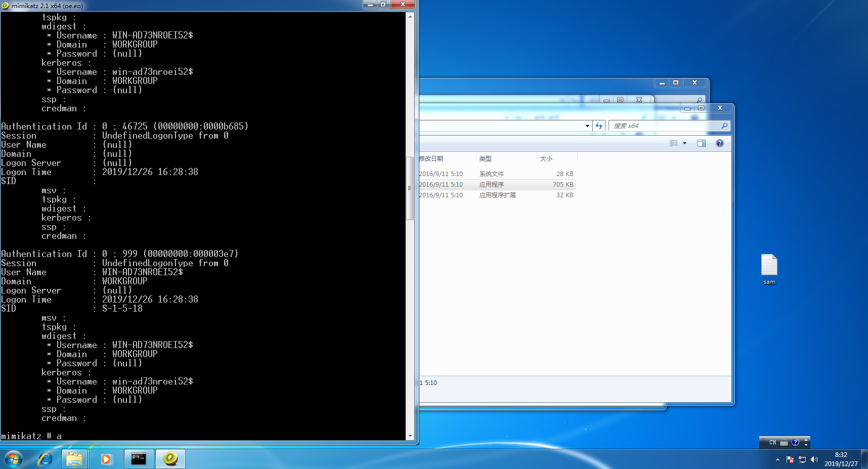Click the 32 KB size cell
The width and height of the screenshot is (868, 469).
(x=565, y=195)
